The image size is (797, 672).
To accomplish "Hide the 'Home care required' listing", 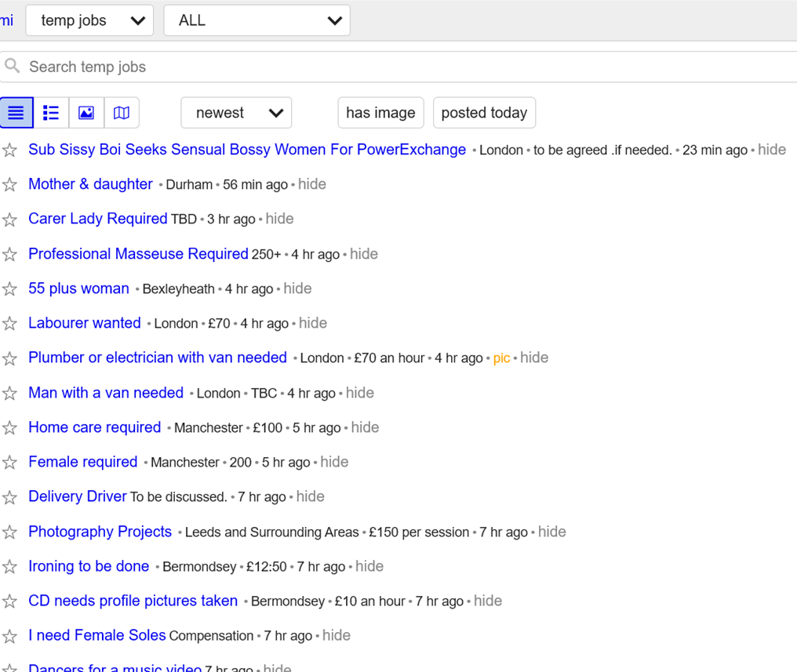I will [x=365, y=427].
